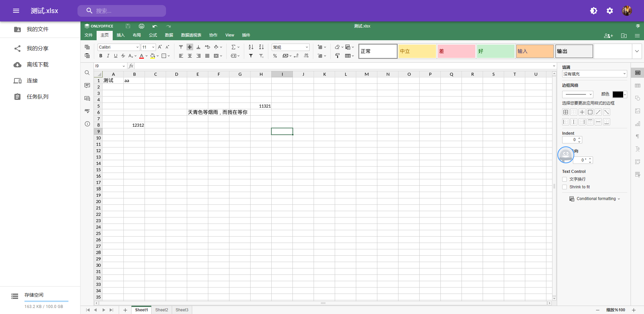Toggle the dark/light theme button

point(593,11)
